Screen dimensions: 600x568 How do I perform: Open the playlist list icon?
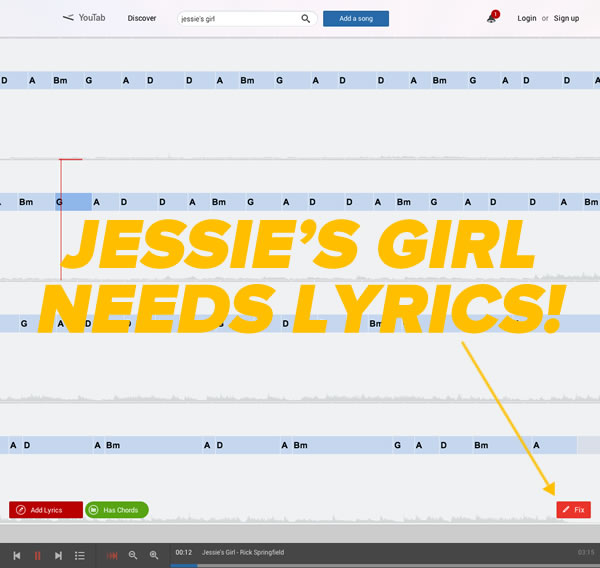[80, 555]
